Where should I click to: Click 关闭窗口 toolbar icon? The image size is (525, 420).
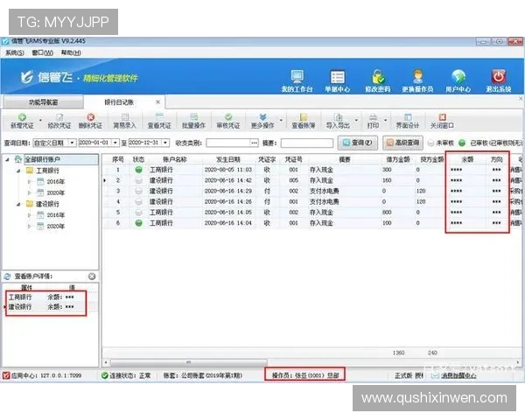pyautogui.click(x=442, y=117)
